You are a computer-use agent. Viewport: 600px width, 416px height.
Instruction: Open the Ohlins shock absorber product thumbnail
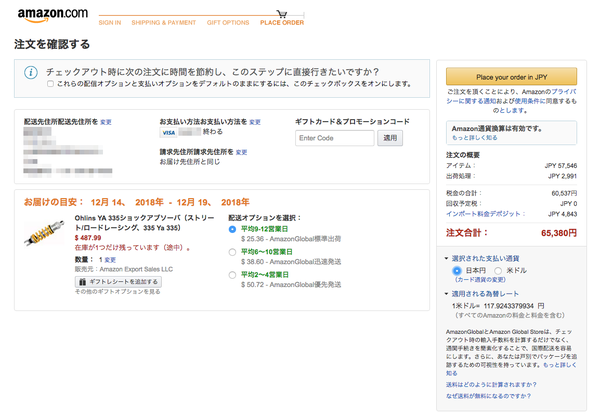(44, 233)
